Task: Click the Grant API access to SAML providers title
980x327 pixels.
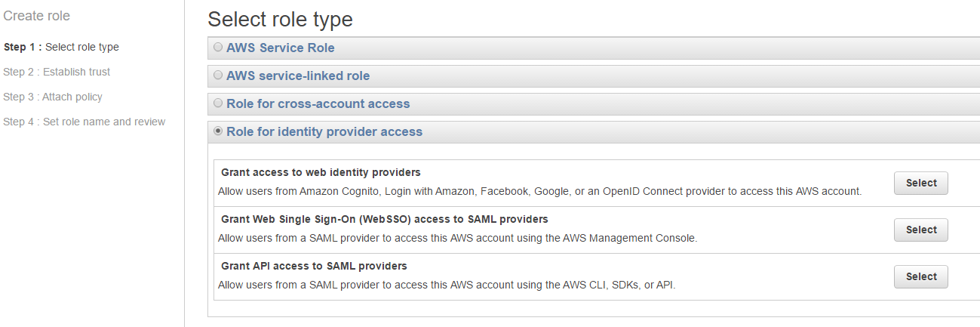Action: click(314, 266)
